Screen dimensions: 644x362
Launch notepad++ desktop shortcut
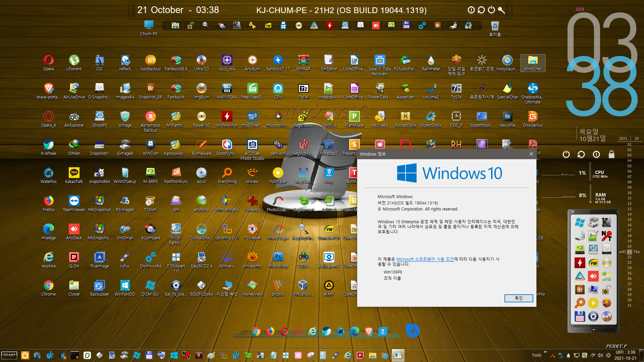[x=329, y=91]
